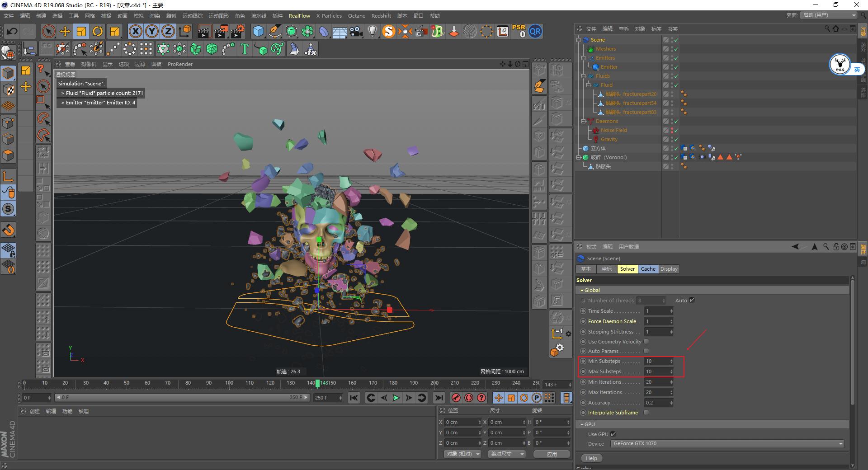This screenshot has height=470, width=868.
Task: Enable the Interpolate Subframe checkbox
Action: pyautogui.click(x=646, y=412)
